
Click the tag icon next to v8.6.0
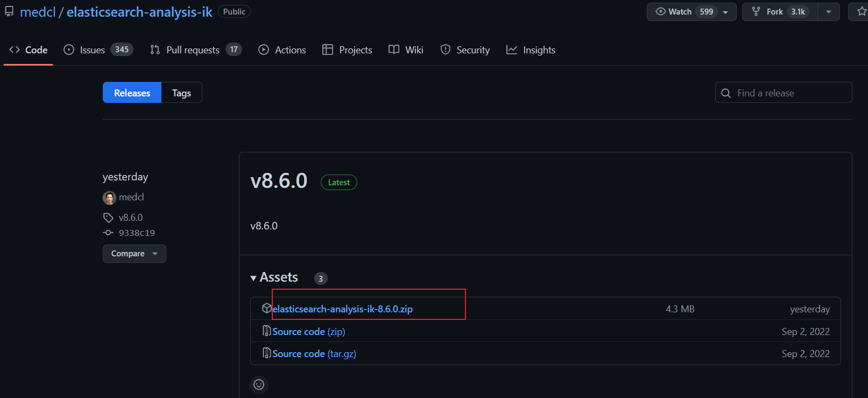pos(108,218)
